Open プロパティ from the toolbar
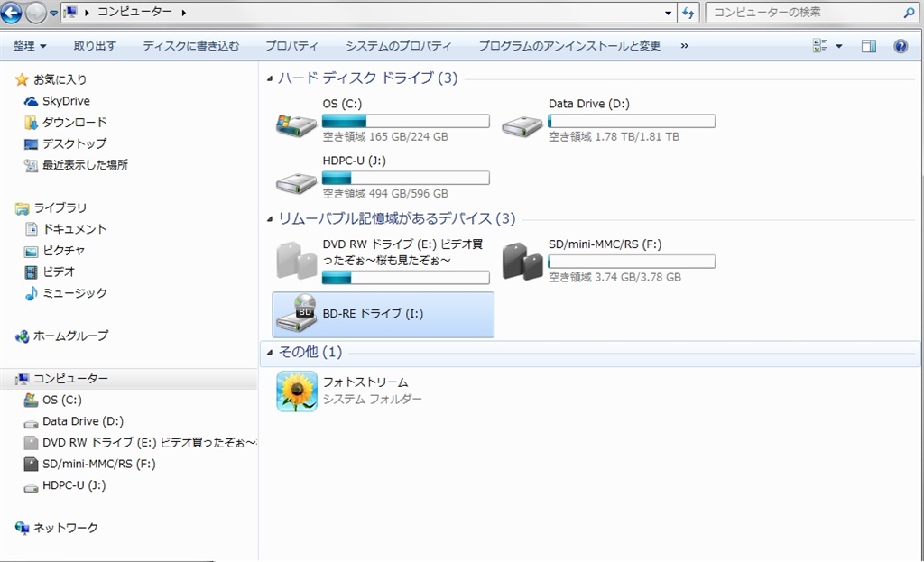This screenshot has height=562, width=924. click(x=291, y=46)
